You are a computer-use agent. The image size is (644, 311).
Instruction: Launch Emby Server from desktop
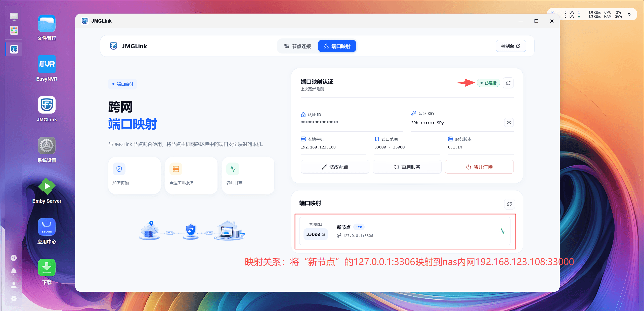pos(47,186)
